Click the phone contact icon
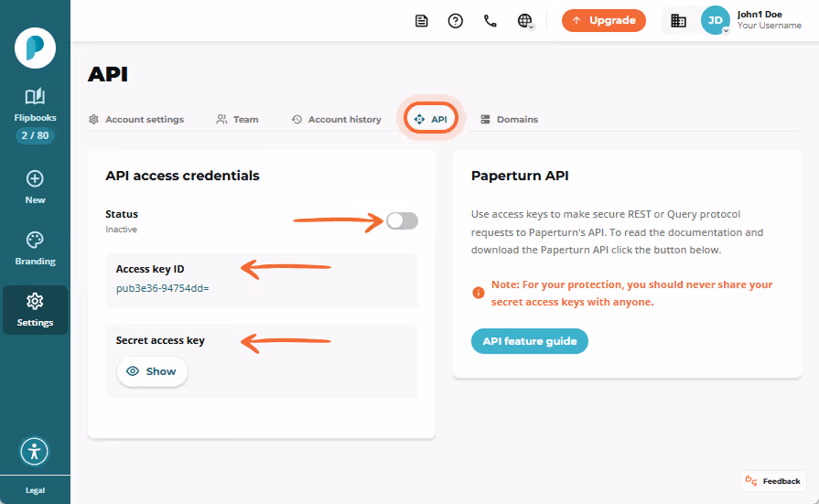Screen dimensions: 819x504 [x=490, y=21]
